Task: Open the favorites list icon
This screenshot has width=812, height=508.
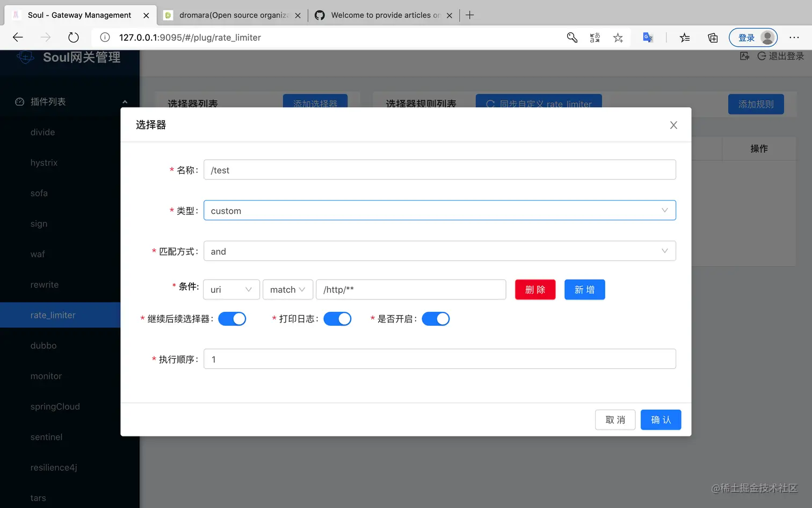Action: (x=685, y=37)
